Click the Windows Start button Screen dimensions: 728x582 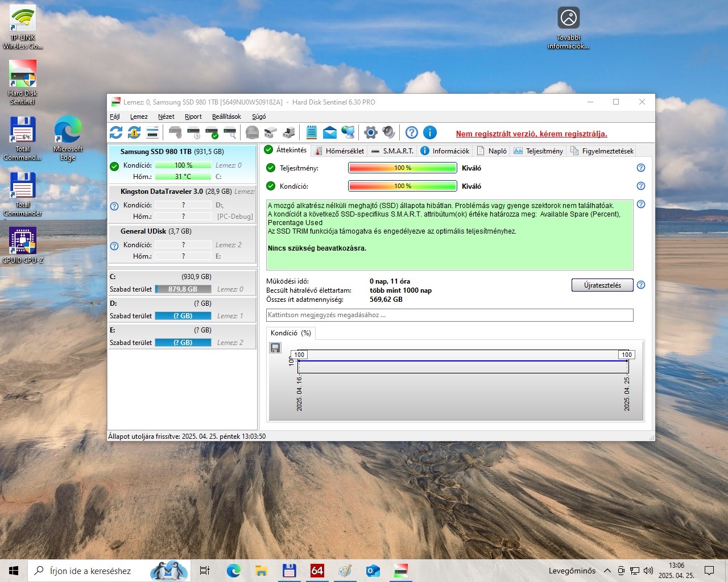point(14,571)
